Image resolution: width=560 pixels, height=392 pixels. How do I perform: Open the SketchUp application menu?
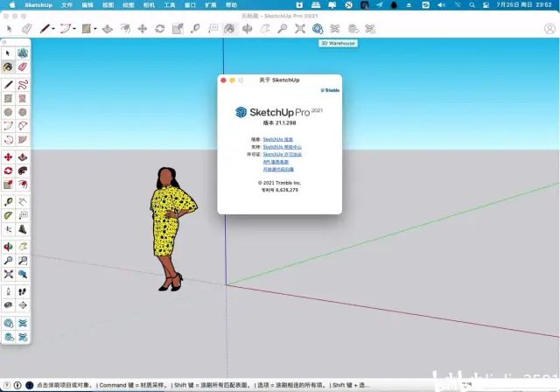(38, 5)
